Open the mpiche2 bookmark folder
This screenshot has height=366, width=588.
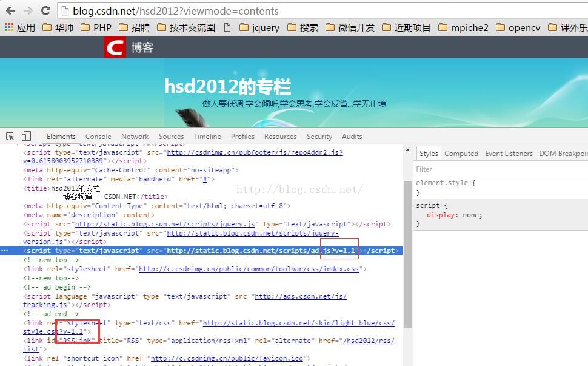(x=463, y=27)
